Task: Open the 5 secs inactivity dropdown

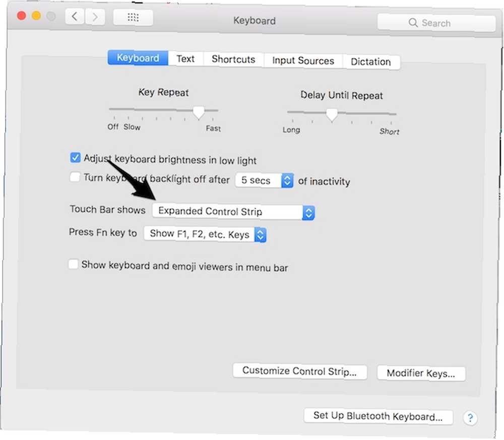Action: point(264,180)
